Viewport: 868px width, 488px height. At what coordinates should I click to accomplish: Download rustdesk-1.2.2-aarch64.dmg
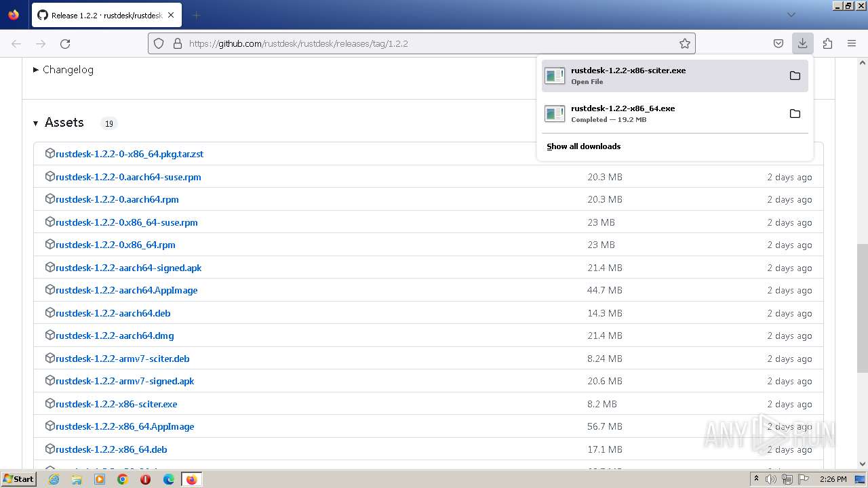[115, 335]
